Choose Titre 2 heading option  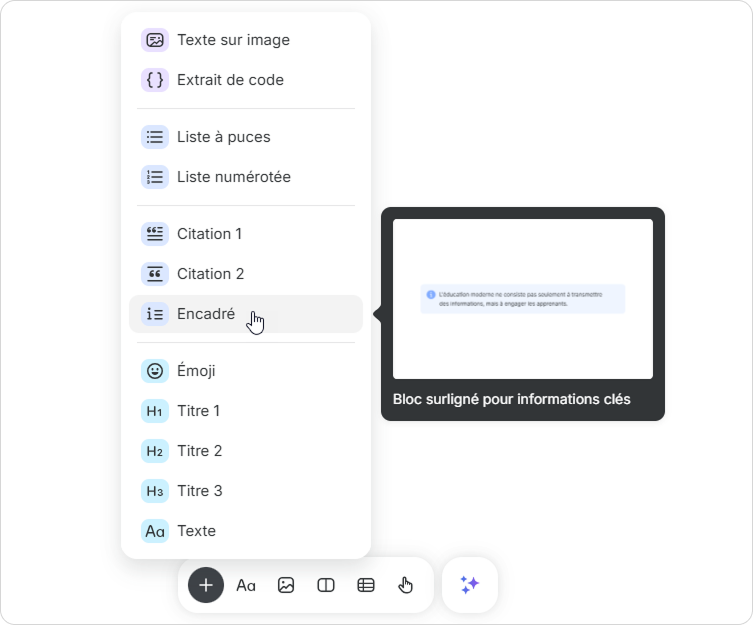point(199,451)
